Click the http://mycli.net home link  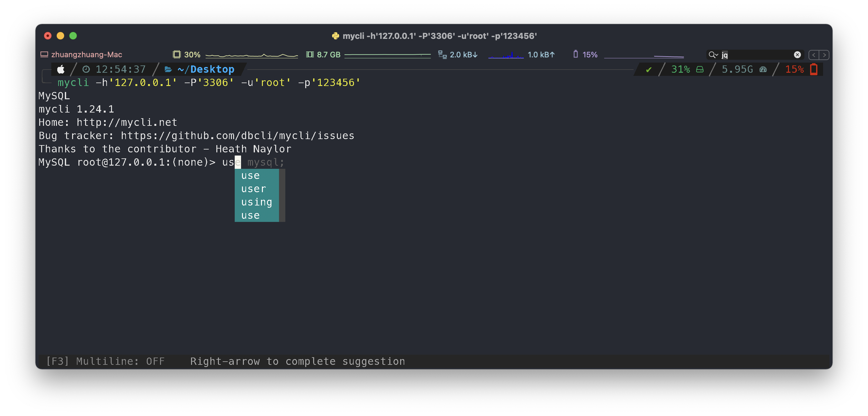(x=127, y=122)
